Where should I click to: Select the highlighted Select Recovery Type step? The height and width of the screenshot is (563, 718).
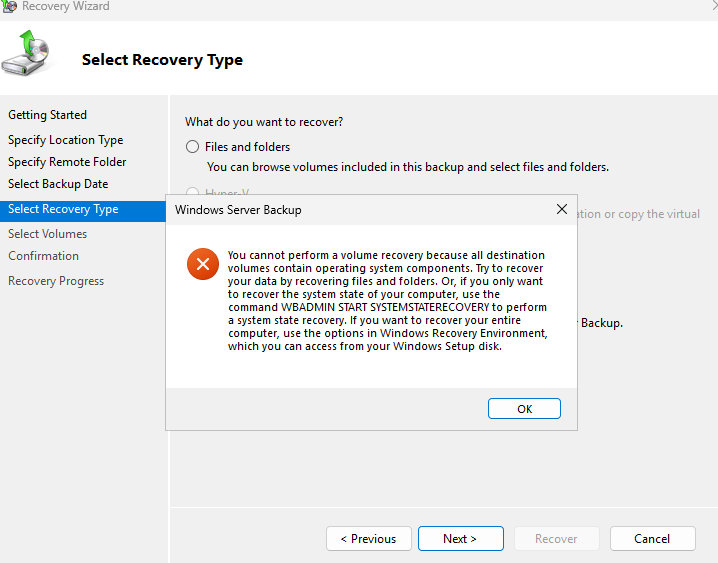click(x=83, y=211)
